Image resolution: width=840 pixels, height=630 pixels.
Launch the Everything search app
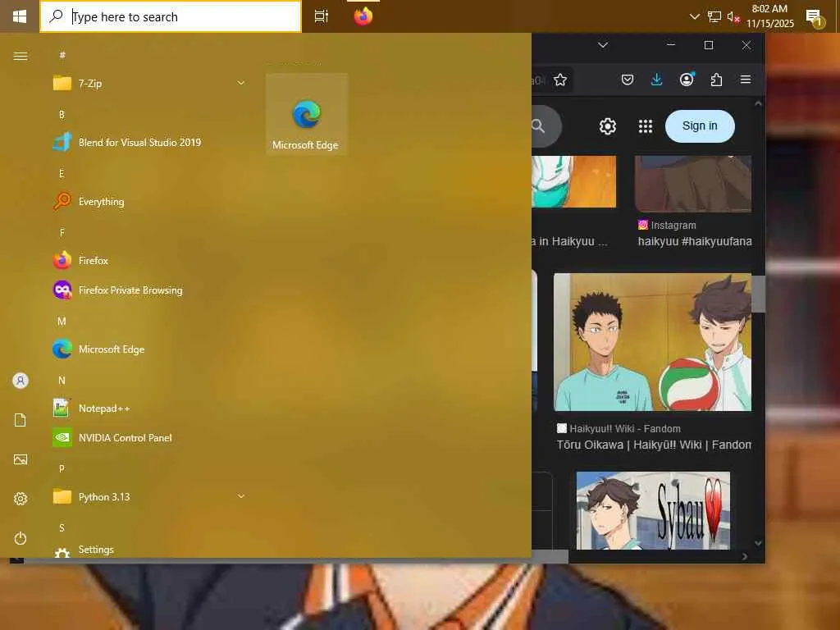149,202
